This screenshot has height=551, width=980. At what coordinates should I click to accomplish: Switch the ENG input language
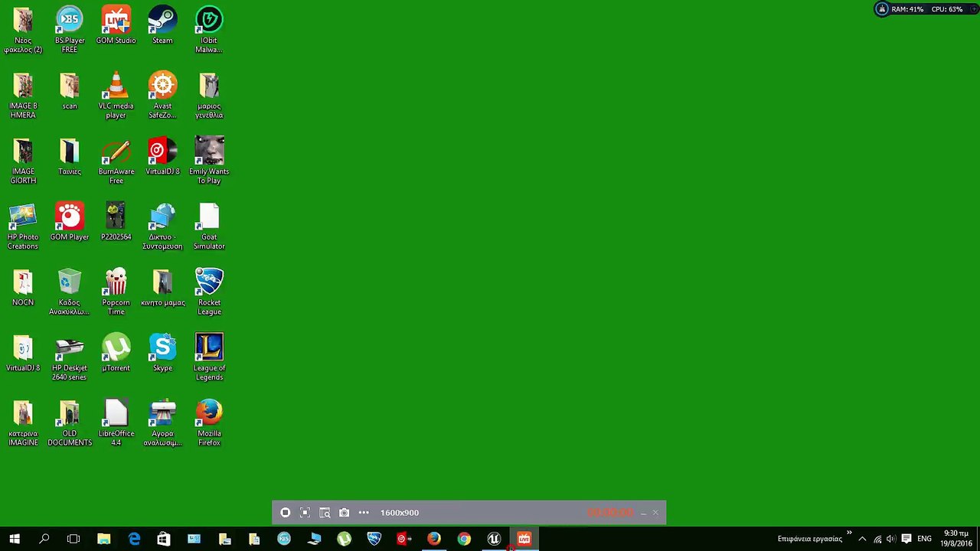[x=924, y=539]
